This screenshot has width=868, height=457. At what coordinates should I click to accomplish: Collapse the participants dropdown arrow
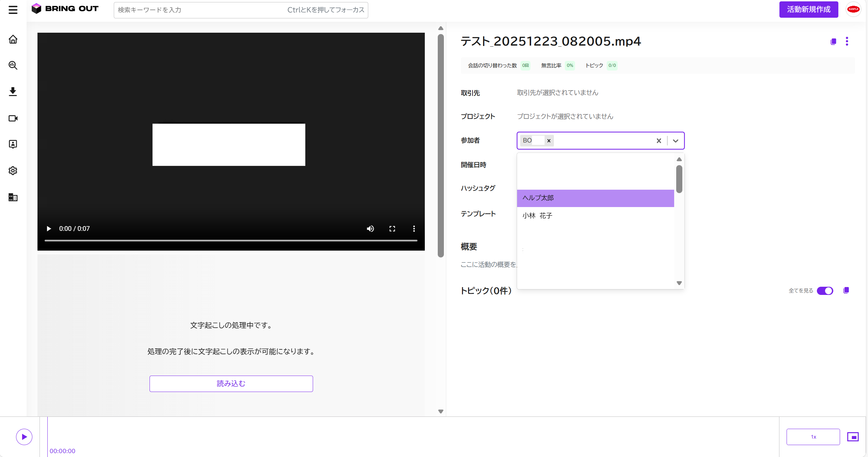[676, 141]
